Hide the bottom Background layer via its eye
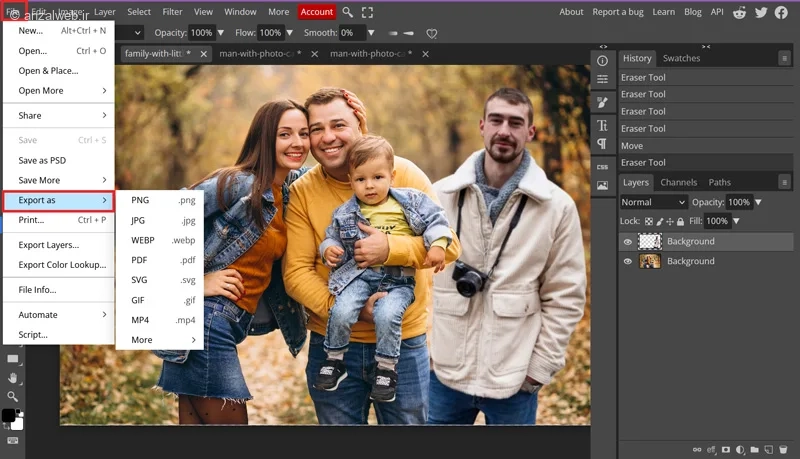This screenshot has width=800, height=459. click(628, 261)
